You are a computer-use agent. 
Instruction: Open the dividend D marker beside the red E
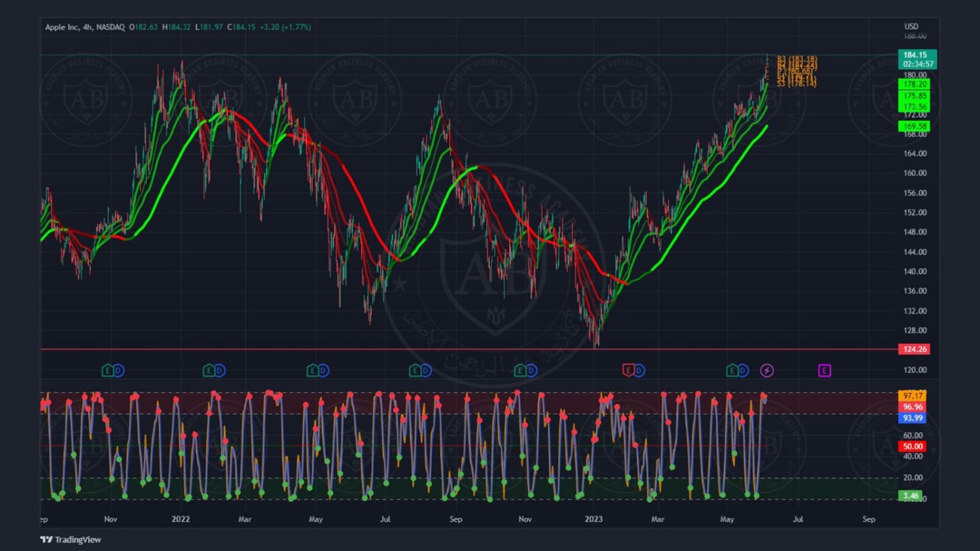click(x=640, y=371)
